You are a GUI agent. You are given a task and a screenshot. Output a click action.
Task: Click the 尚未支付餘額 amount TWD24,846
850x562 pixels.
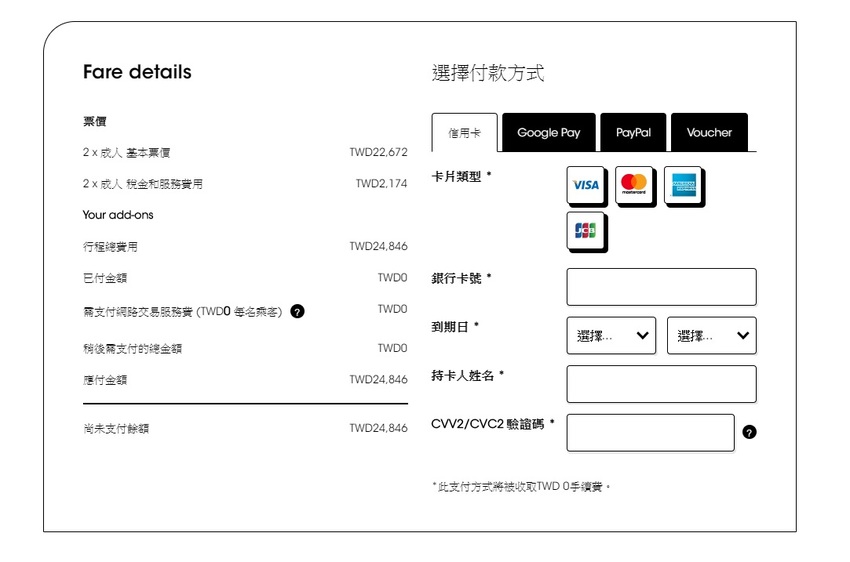(378, 428)
